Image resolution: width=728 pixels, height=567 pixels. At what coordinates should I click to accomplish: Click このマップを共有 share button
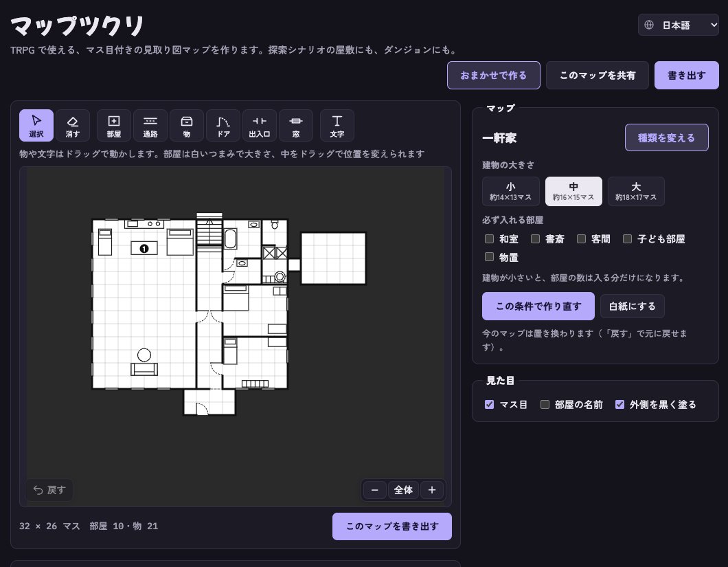pos(597,76)
